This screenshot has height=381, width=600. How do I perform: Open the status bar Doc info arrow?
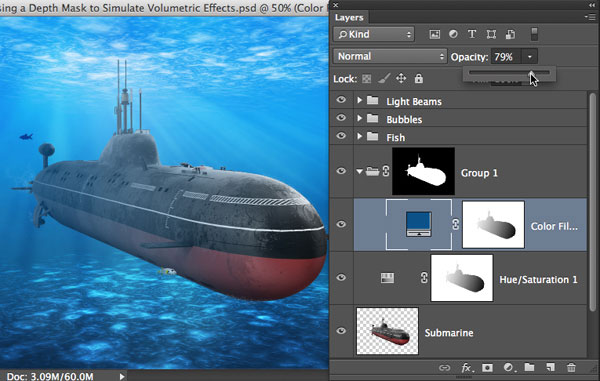[122, 376]
